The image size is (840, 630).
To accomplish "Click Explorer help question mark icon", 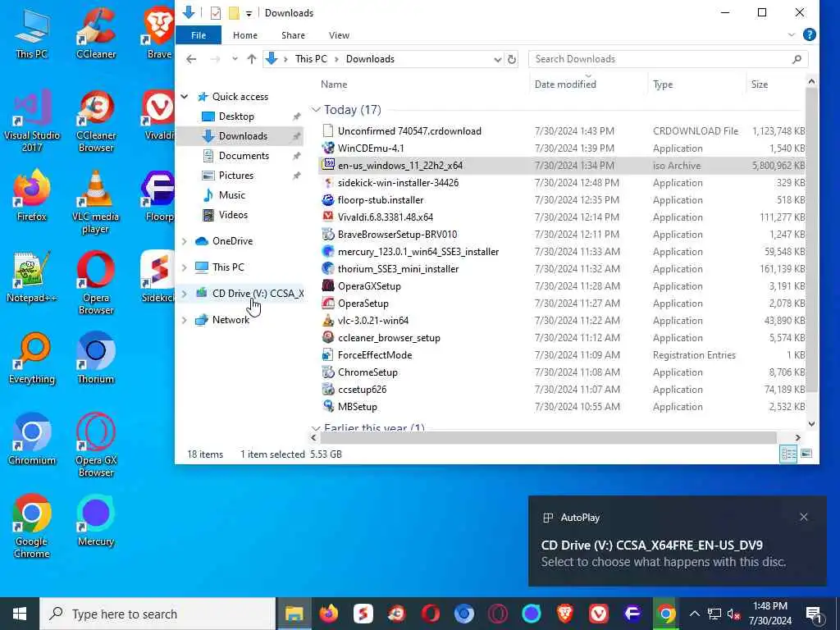I will point(809,34).
